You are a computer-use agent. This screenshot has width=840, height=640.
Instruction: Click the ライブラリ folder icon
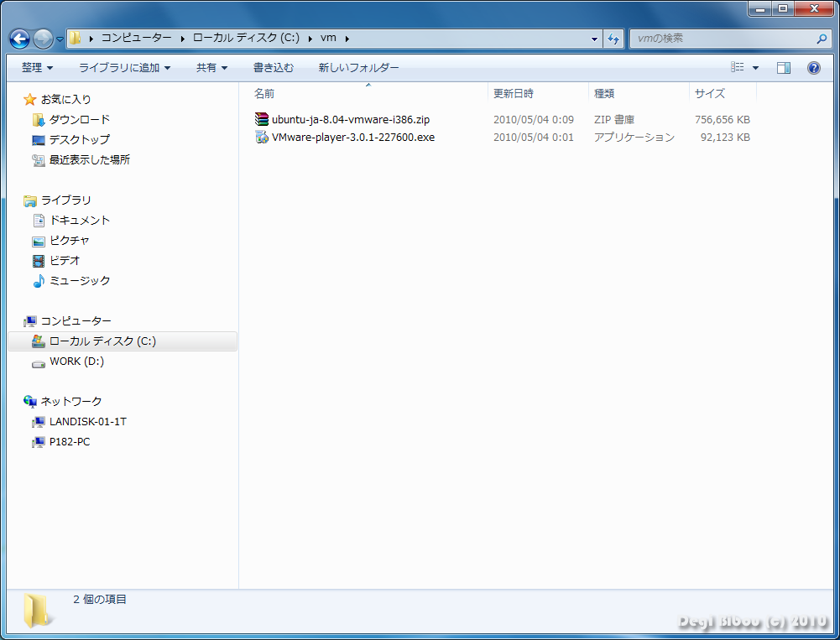[30, 200]
